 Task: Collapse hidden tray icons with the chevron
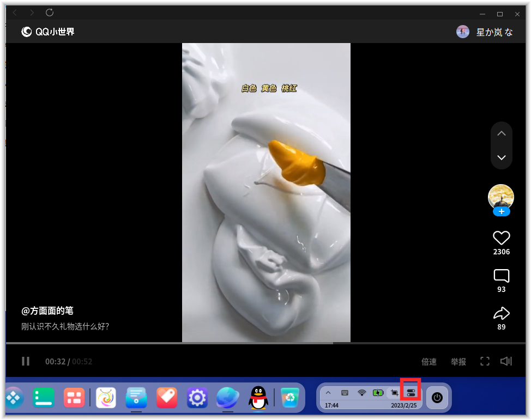pos(328,391)
